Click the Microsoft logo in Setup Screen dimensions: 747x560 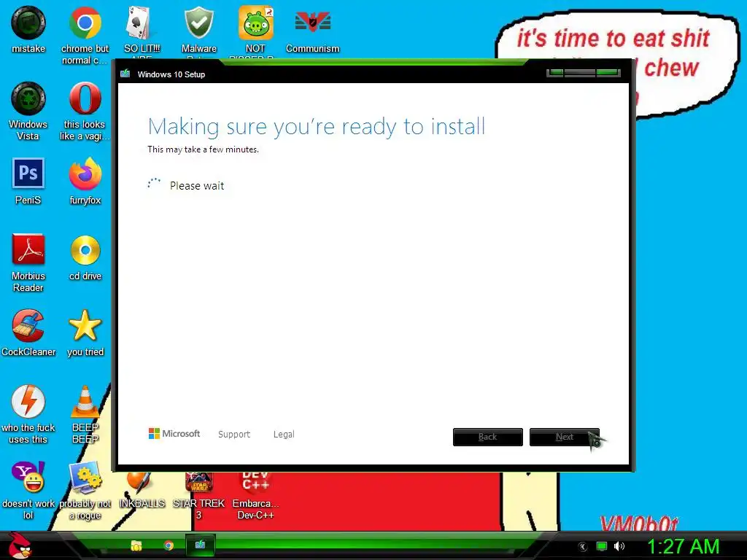[x=174, y=434]
